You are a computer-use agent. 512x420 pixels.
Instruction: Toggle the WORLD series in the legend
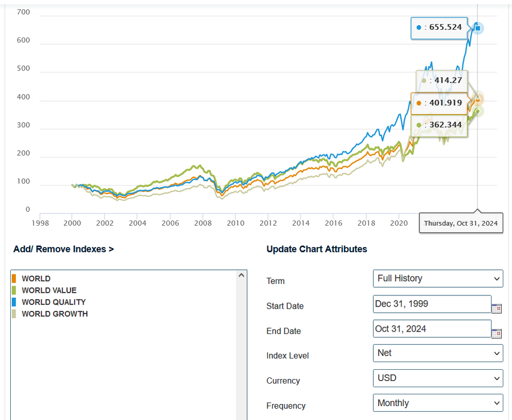click(32, 278)
